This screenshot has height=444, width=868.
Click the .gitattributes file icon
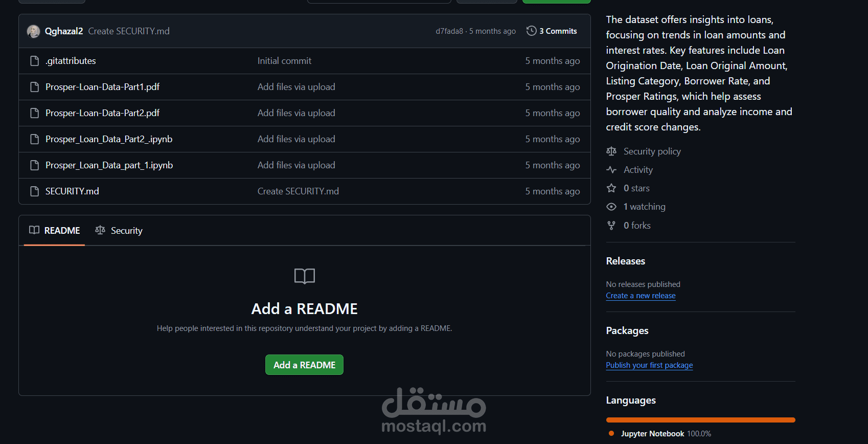35,61
